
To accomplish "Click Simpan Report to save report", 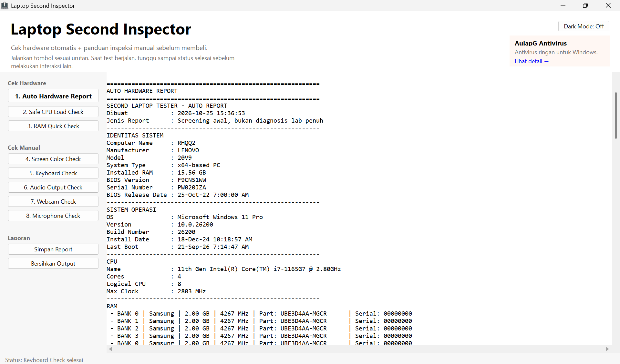I will 53,249.
